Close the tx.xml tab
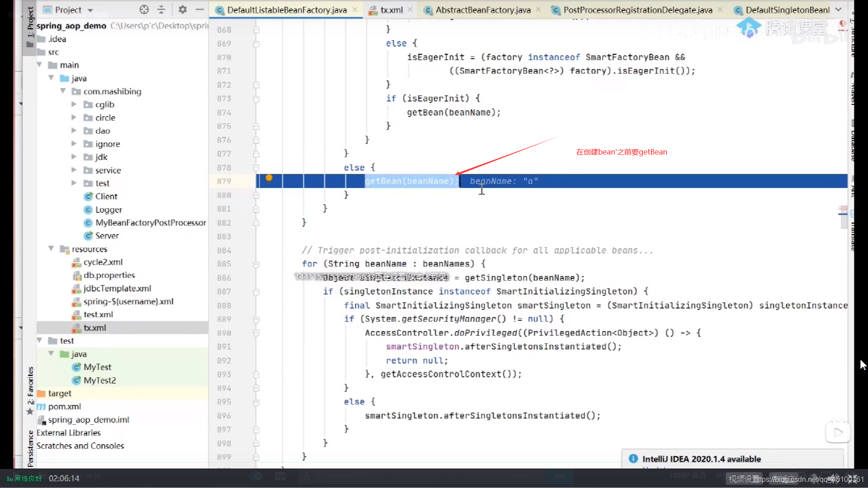The height and width of the screenshot is (488, 868). [410, 9]
